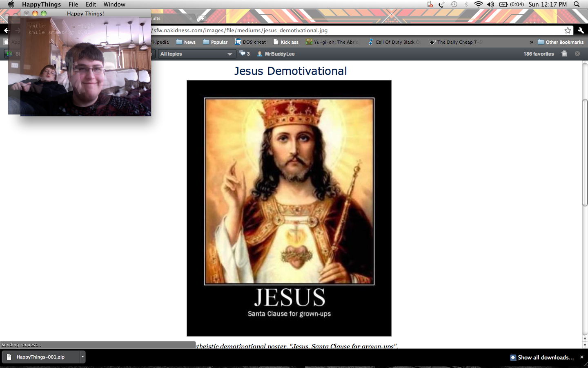The image size is (588, 368).
Task: Click the bookmark star in the address bar
Action: pyautogui.click(x=568, y=30)
